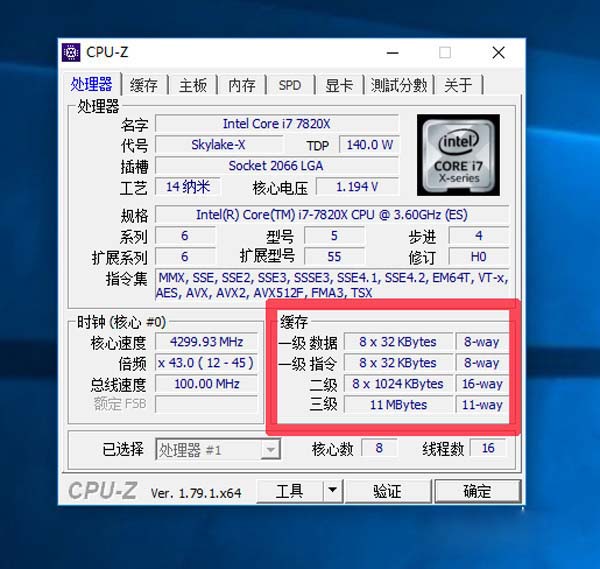Click the 11-way L3 associativity value
This screenshot has height=569, width=600.
[482, 405]
